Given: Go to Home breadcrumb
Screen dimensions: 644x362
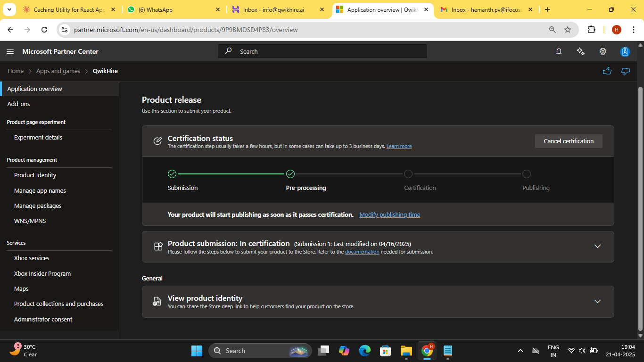Looking at the screenshot, I should [x=16, y=71].
